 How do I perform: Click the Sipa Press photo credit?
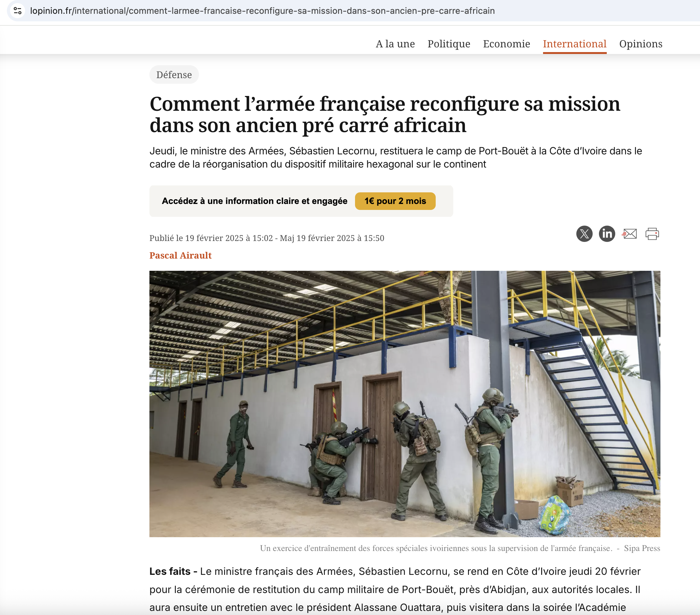(642, 548)
